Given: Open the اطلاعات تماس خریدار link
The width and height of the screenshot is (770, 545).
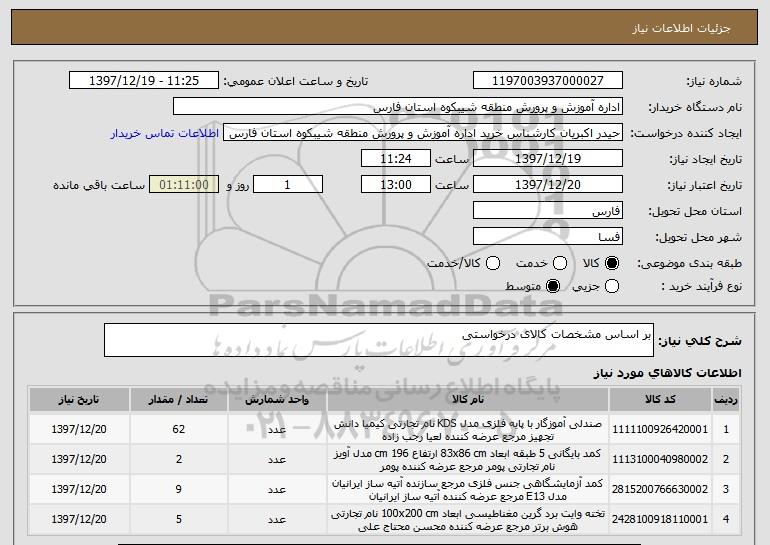Looking at the screenshot, I should pos(165,134).
